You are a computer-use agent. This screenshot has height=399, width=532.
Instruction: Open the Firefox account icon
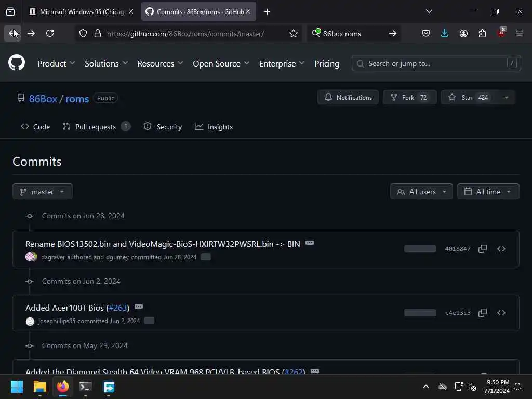pyautogui.click(x=463, y=33)
